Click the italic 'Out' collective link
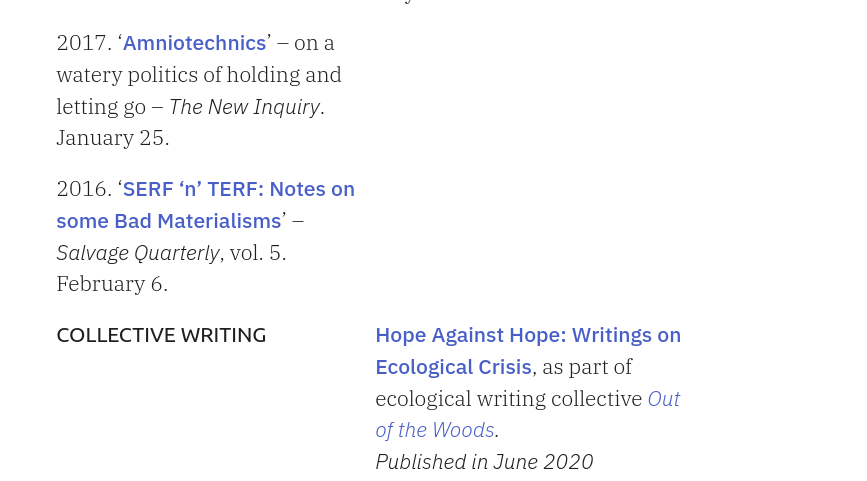 pos(664,399)
